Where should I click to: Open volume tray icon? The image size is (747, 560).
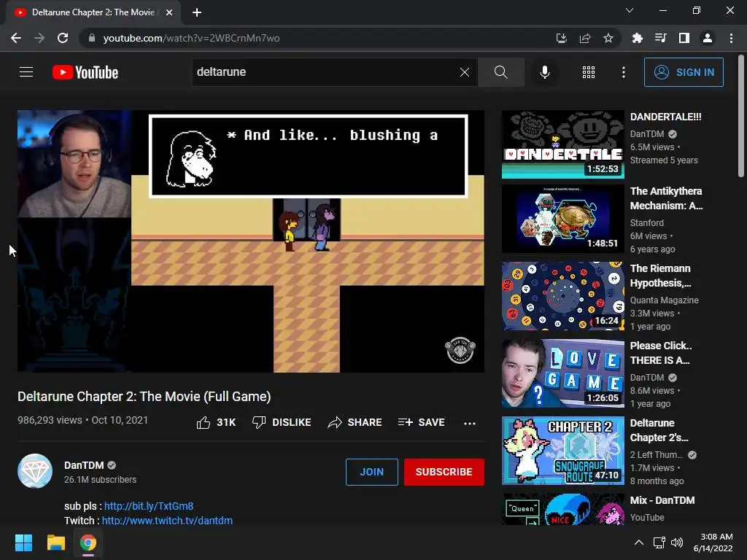click(676, 542)
